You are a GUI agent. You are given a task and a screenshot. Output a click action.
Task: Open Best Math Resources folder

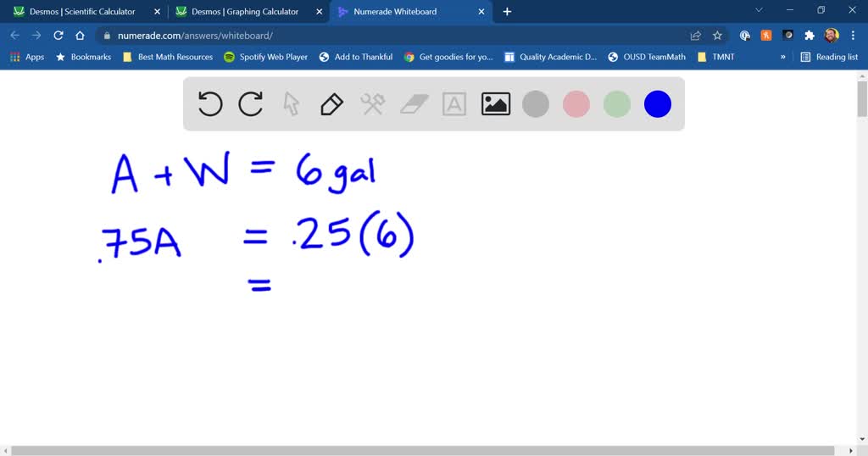click(168, 57)
